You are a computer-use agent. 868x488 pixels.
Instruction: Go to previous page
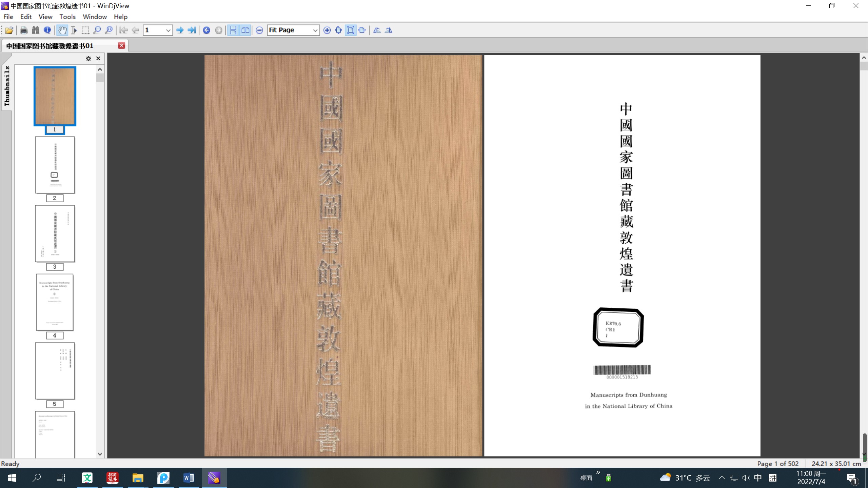point(135,30)
